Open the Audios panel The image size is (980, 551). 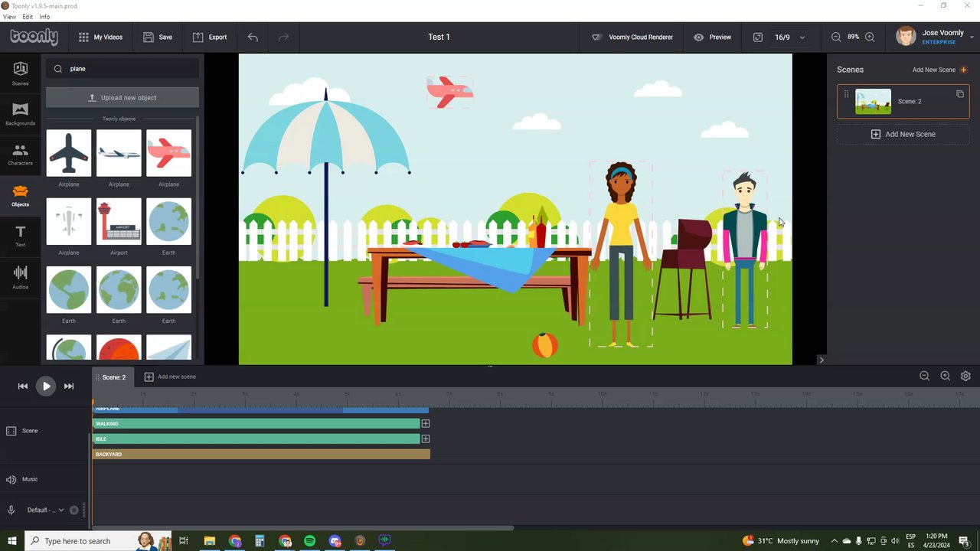(x=20, y=277)
